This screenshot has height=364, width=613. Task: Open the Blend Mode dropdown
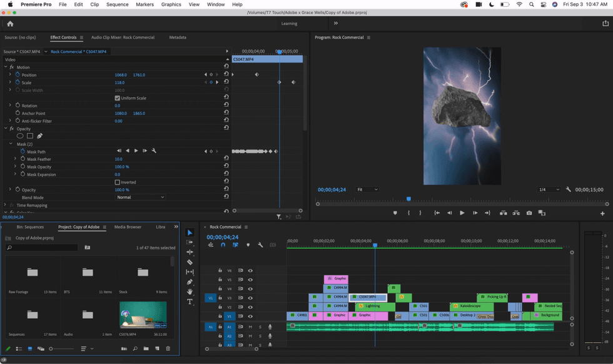140,197
